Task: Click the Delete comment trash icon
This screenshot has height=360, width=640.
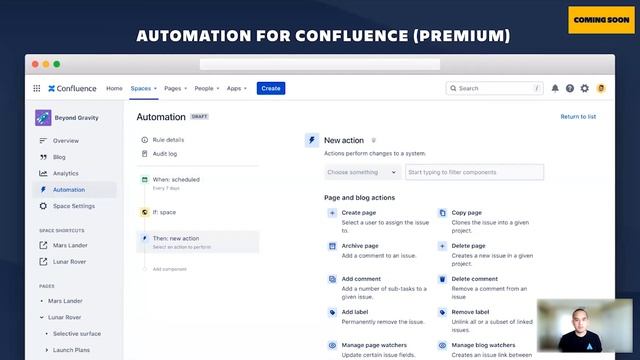Action: (442, 279)
